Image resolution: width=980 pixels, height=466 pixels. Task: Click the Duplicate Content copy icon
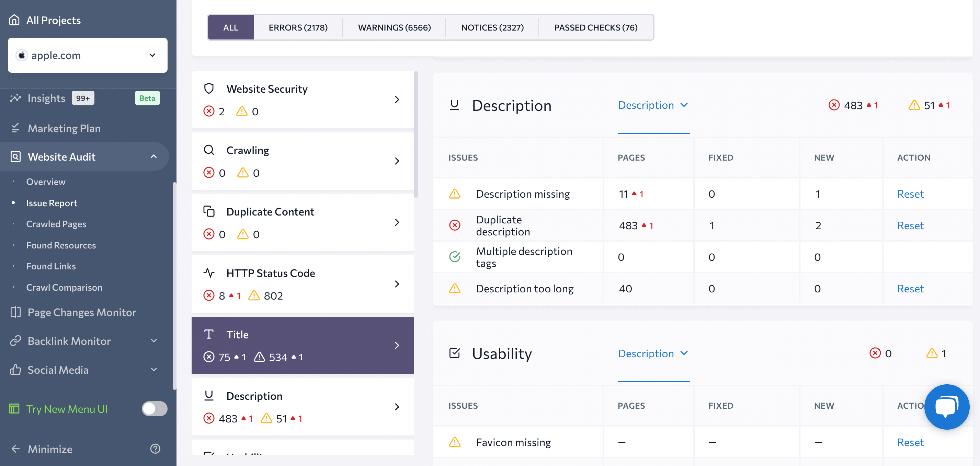pyautogui.click(x=209, y=211)
